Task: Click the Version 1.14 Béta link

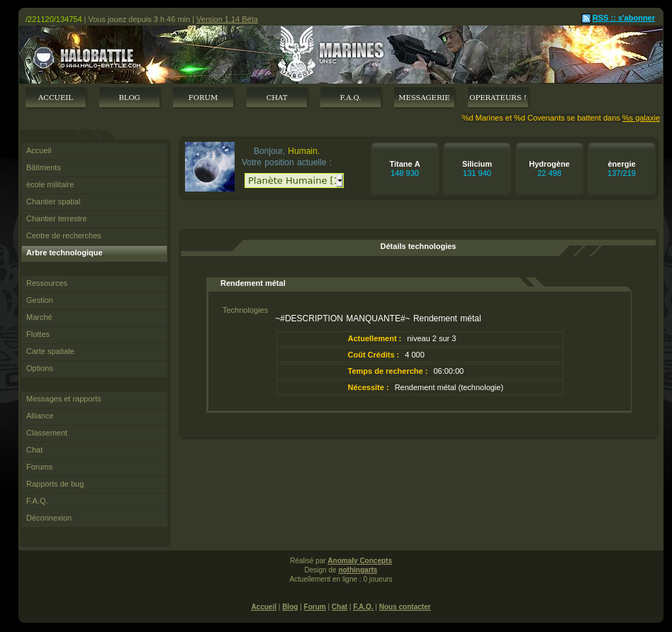Action: [227, 19]
